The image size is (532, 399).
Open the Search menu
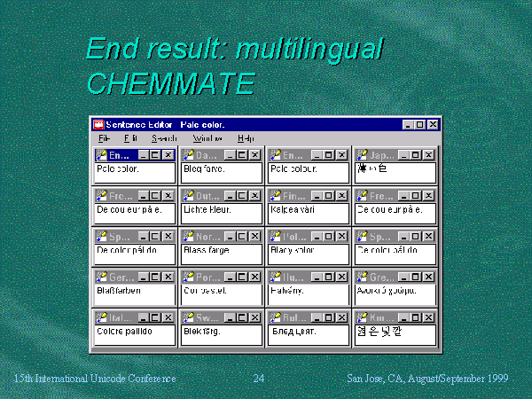164,138
